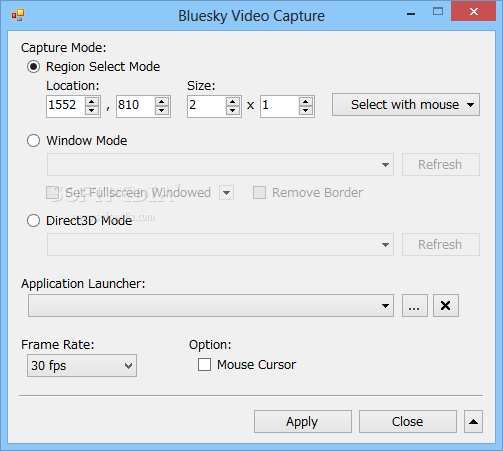Viewport: 503px width, 451px height.
Task: Select the Direct3D Mode radio button
Action: (33, 221)
